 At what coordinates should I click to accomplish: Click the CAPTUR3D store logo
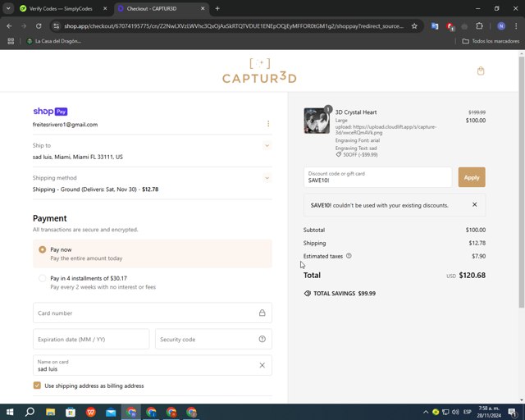point(259,71)
